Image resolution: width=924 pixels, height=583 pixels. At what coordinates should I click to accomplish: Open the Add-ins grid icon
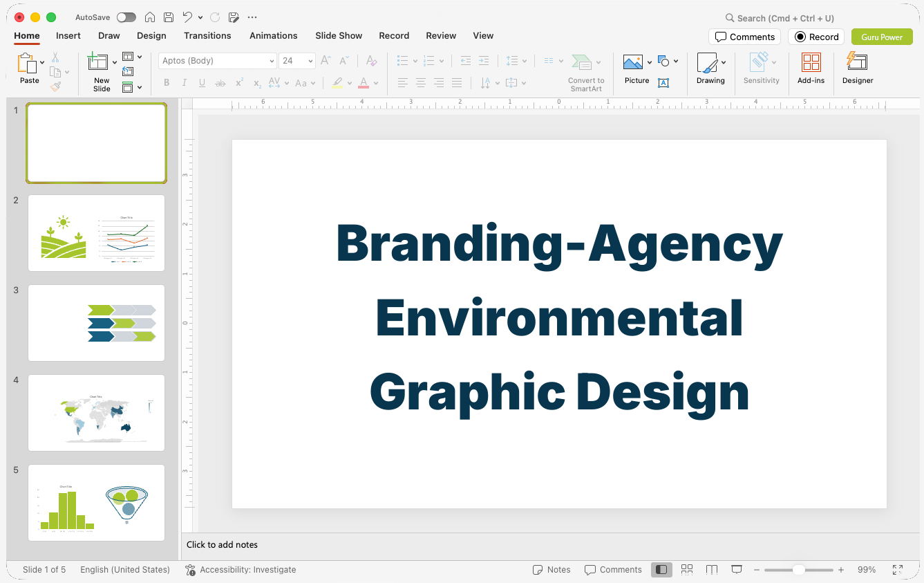click(x=811, y=62)
